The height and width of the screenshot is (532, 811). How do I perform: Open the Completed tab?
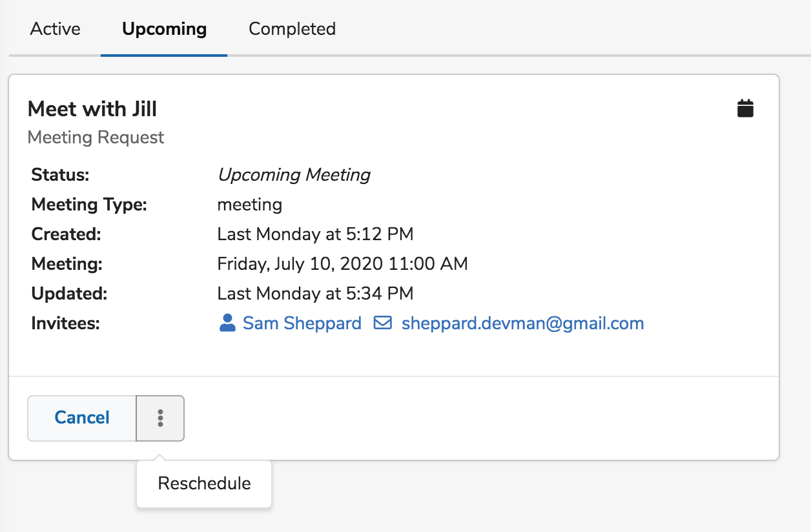(291, 29)
